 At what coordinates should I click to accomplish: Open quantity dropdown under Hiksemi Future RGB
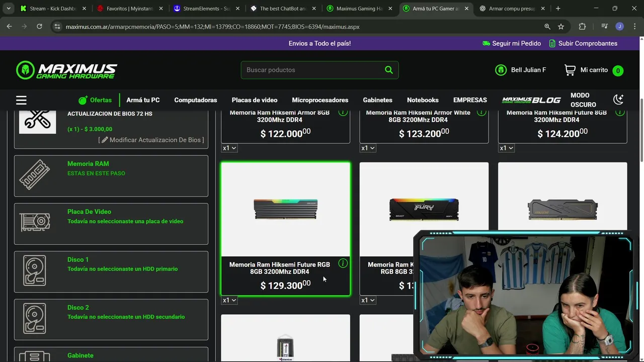[229, 300]
